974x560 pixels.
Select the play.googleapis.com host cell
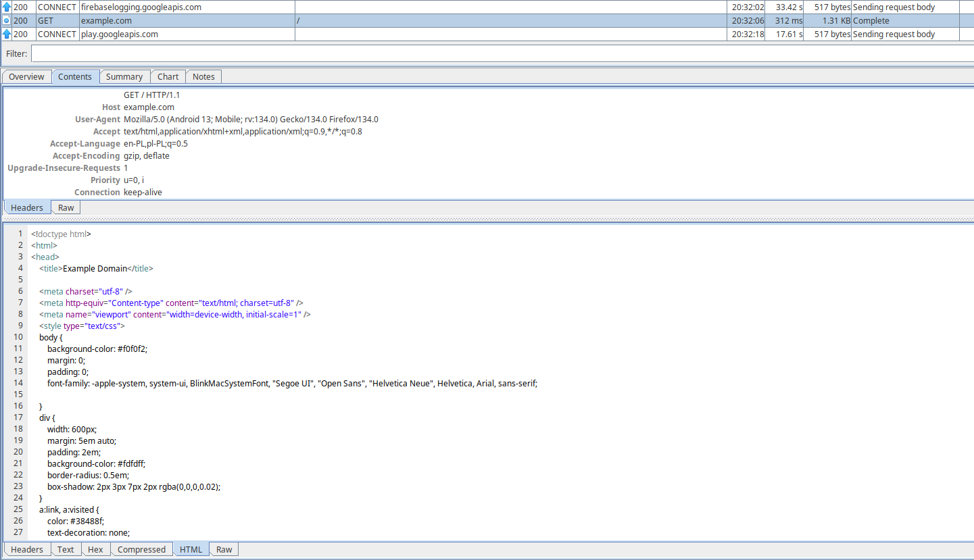click(187, 34)
